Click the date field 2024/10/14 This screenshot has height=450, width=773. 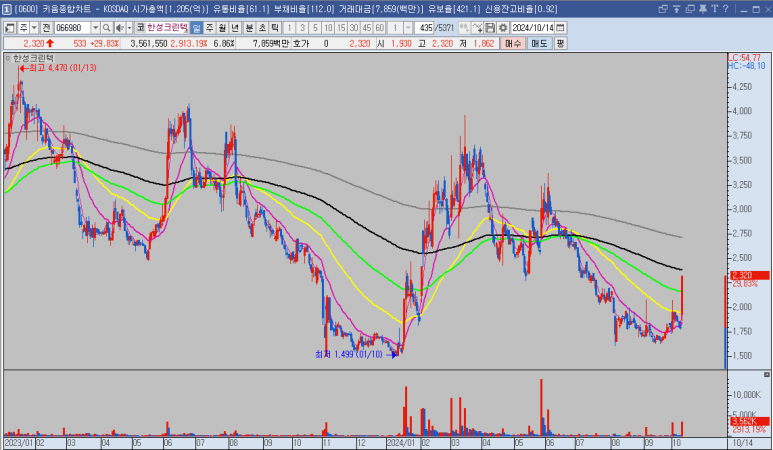(x=533, y=28)
